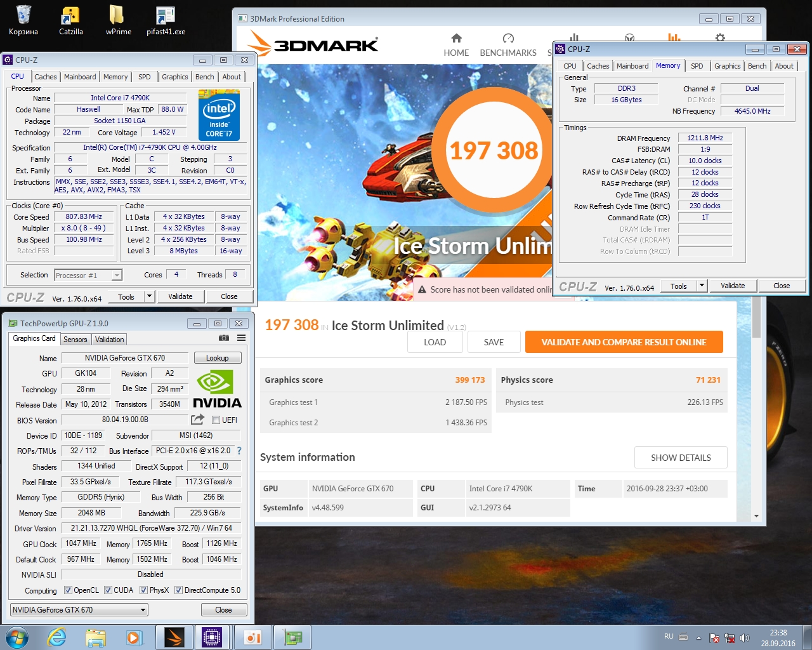This screenshot has width=812, height=650.
Task: Switch to Validation tab in GPU-Z
Action: [x=109, y=340]
